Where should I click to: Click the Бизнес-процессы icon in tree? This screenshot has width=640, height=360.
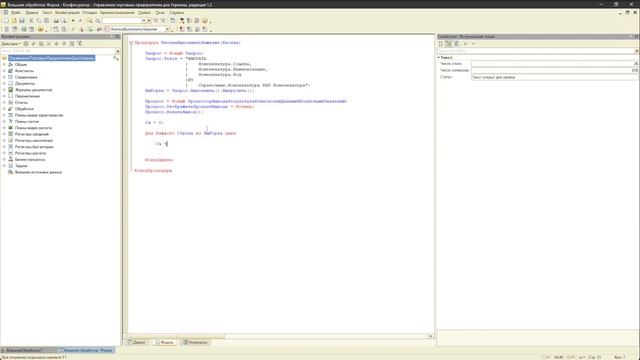11,159
